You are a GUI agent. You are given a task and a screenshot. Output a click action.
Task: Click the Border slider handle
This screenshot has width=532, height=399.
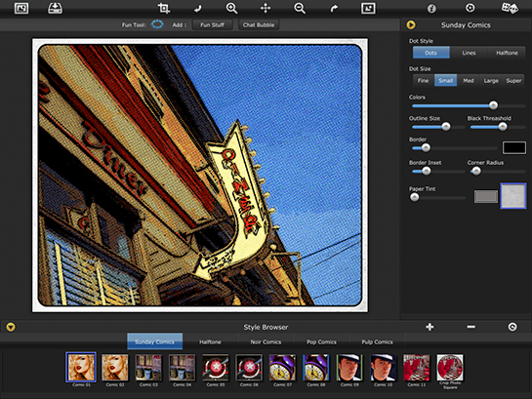(426, 148)
